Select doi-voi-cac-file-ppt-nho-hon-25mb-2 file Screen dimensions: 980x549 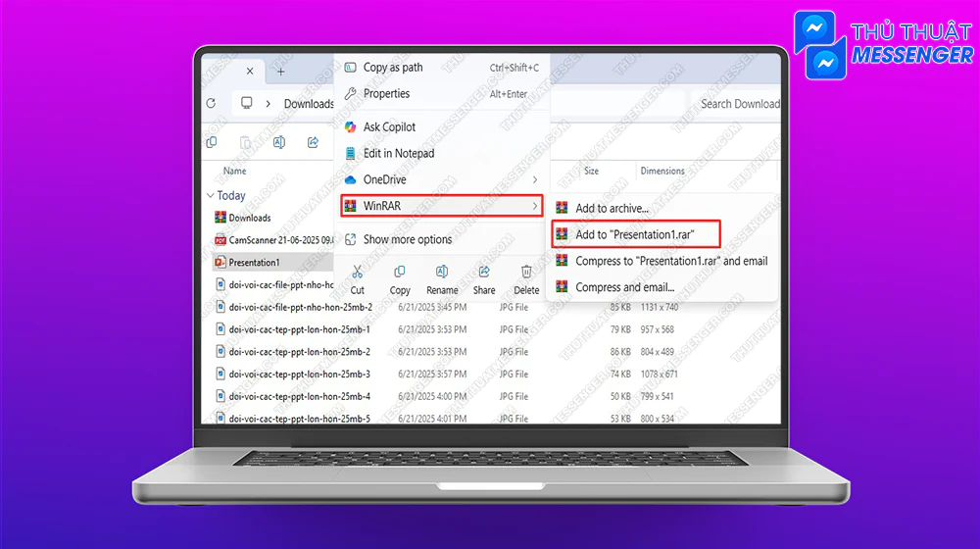(300, 307)
